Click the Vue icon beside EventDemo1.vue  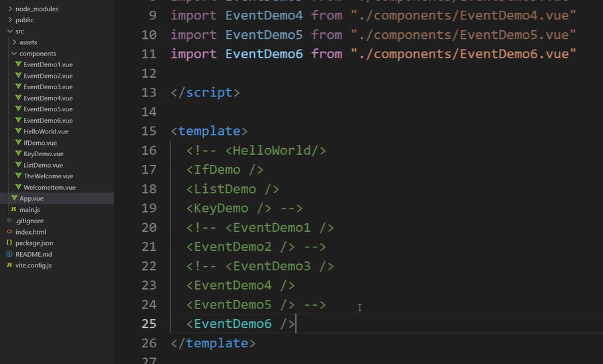pos(18,64)
